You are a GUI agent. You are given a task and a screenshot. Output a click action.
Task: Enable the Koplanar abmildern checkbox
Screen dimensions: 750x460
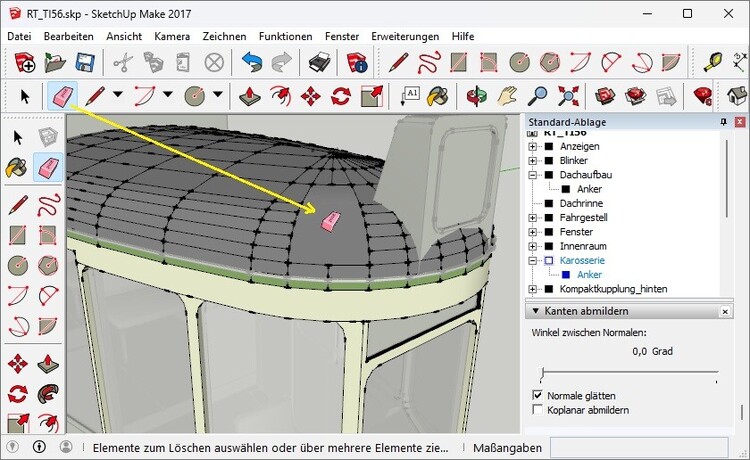click(x=538, y=410)
